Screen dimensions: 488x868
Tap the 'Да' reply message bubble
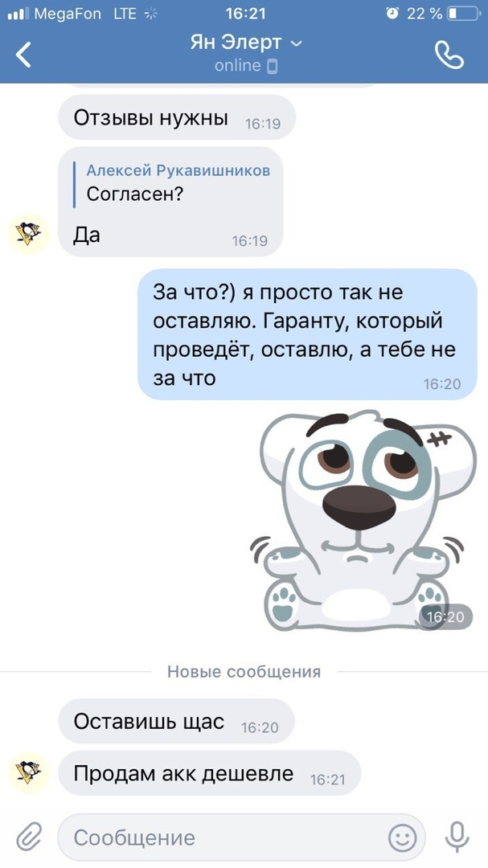click(170, 202)
